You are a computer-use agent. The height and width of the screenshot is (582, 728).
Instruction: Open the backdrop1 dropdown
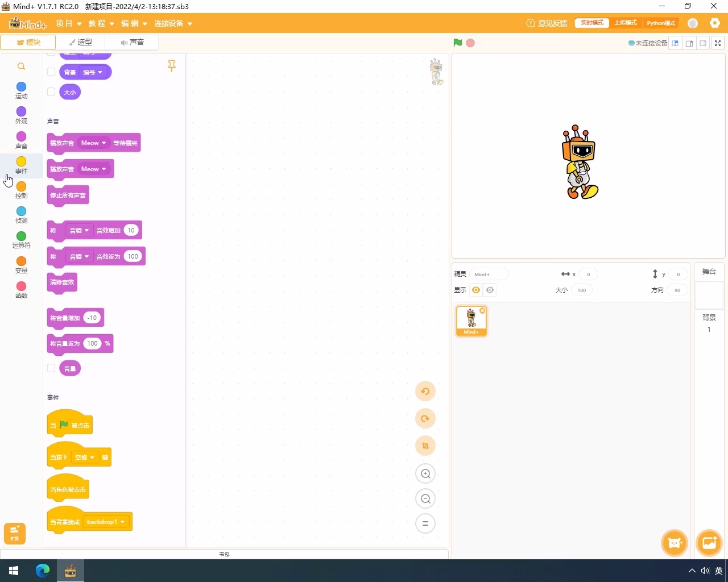pyautogui.click(x=106, y=522)
